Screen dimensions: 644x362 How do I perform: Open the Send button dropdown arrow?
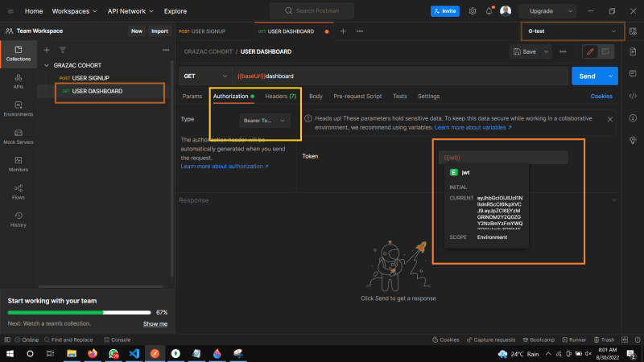pos(611,76)
